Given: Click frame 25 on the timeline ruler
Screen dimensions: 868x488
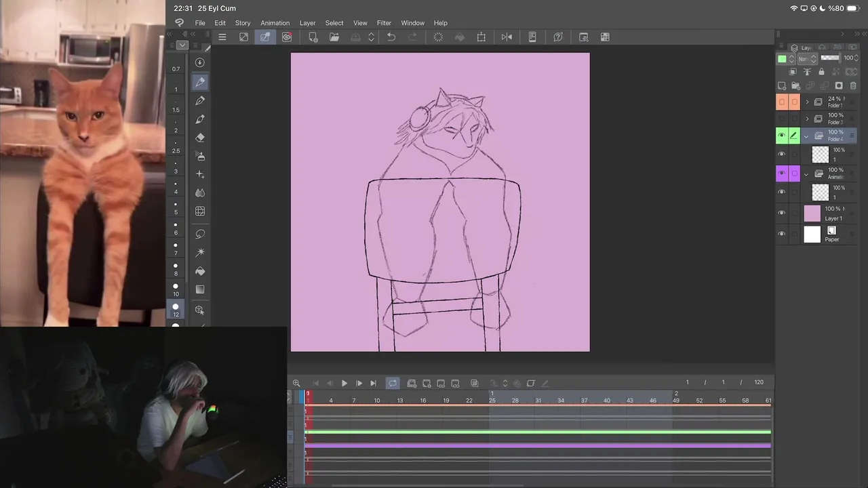Looking at the screenshot, I should [492, 401].
